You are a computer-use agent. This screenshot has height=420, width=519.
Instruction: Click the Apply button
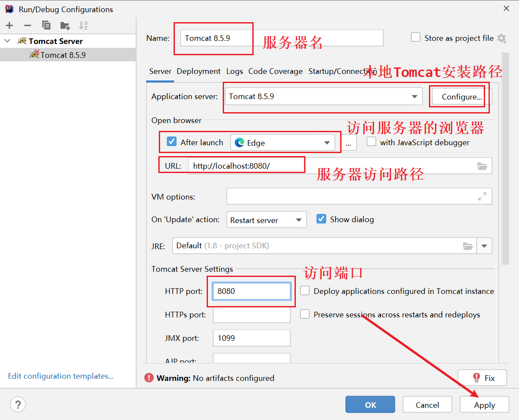coord(484,404)
